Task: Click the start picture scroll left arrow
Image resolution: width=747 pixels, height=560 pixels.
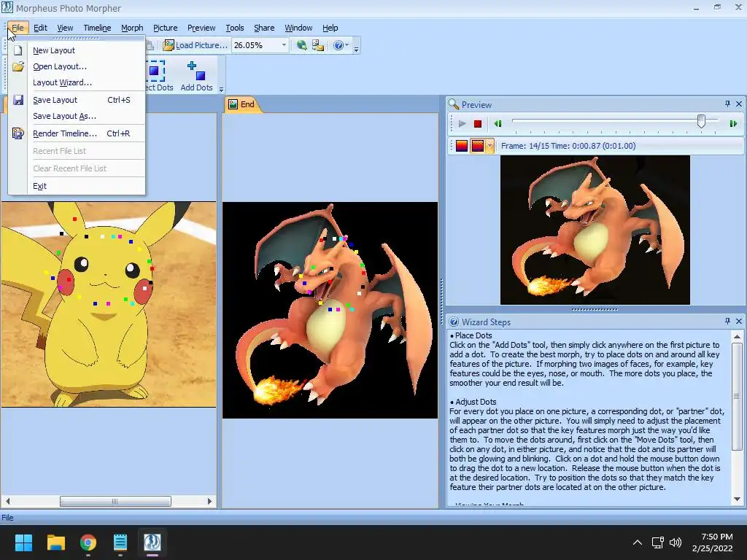Action: tap(7, 501)
